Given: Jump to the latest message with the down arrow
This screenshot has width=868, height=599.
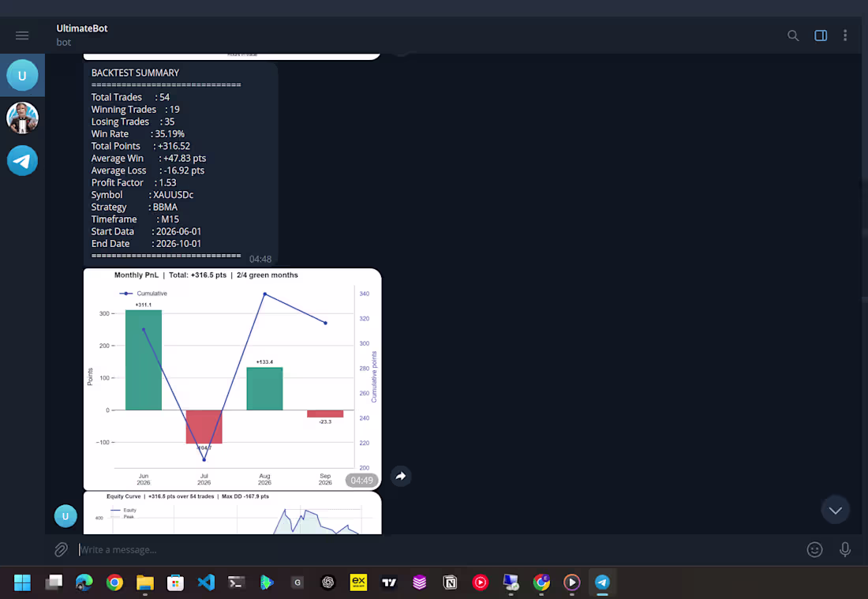Looking at the screenshot, I should [836, 510].
